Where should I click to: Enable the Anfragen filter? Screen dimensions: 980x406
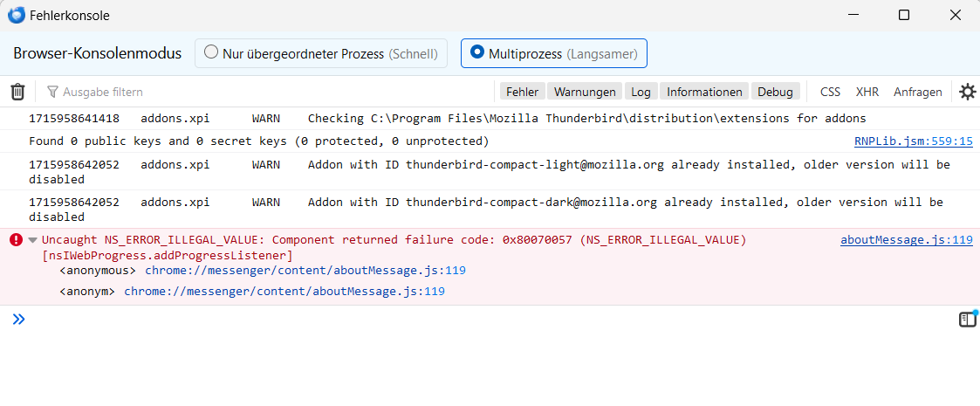click(917, 92)
